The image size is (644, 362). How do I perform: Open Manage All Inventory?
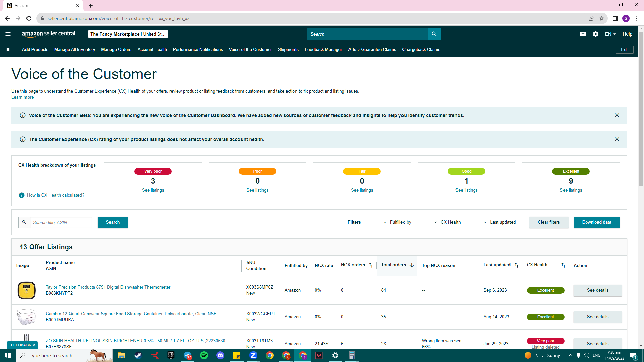click(x=75, y=50)
